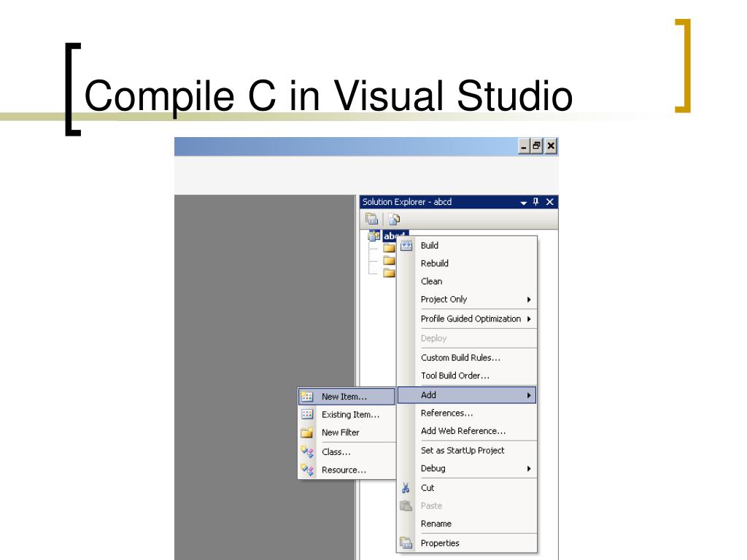This screenshot has width=747, height=560.
Task: Expand the Add submenu arrow
Action: click(x=529, y=395)
